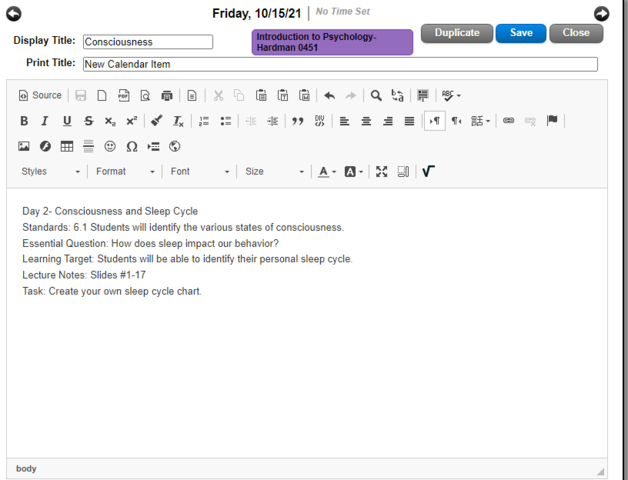Image resolution: width=628 pixels, height=480 pixels.
Task: Insert a smiley emoticon
Action: [x=110, y=146]
